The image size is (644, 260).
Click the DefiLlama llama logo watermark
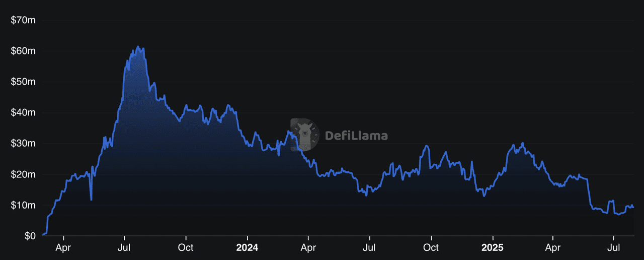(x=305, y=135)
